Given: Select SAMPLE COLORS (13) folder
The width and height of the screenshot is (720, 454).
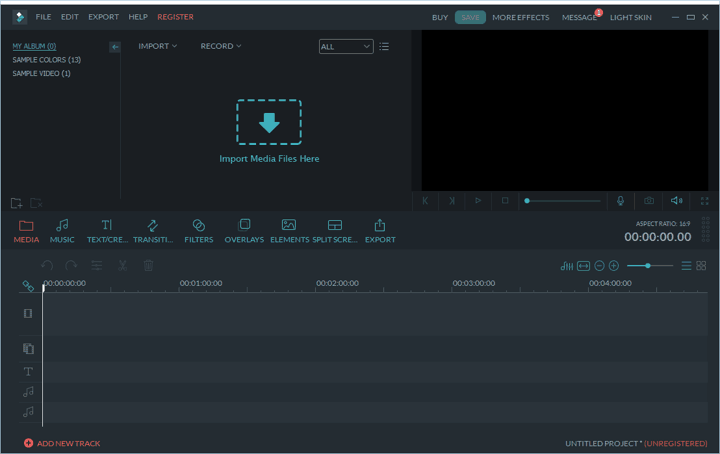Looking at the screenshot, I should 46,60.
